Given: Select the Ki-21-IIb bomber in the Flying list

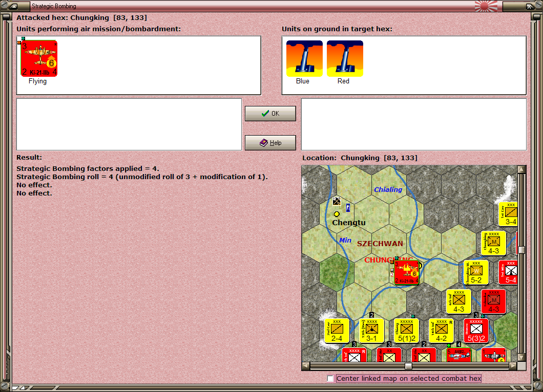Looking at the screenshot, I should pos(39,58).
